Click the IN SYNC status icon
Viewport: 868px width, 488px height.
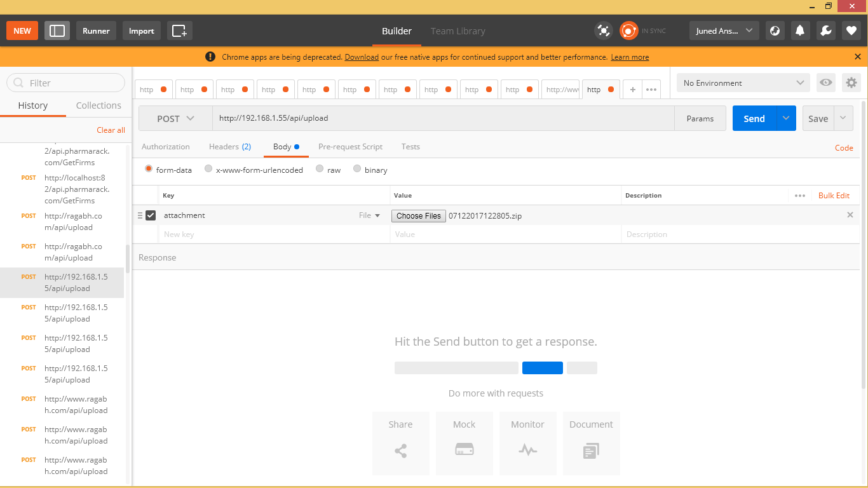pos(628,30)
